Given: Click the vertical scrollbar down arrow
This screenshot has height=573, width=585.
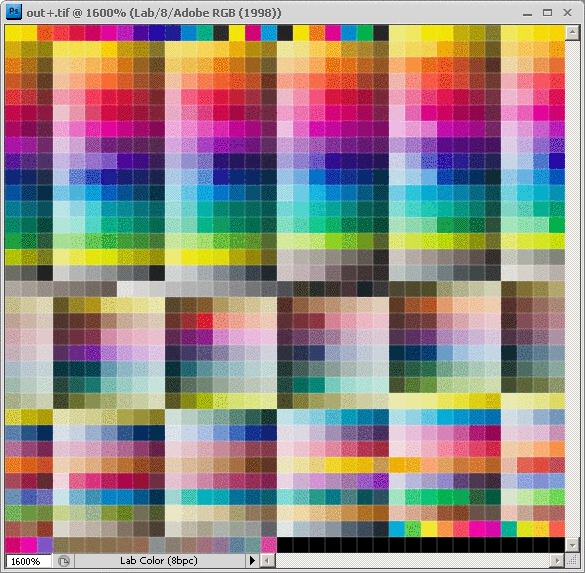Looking at the screenshot, I should tap(572, 545).
